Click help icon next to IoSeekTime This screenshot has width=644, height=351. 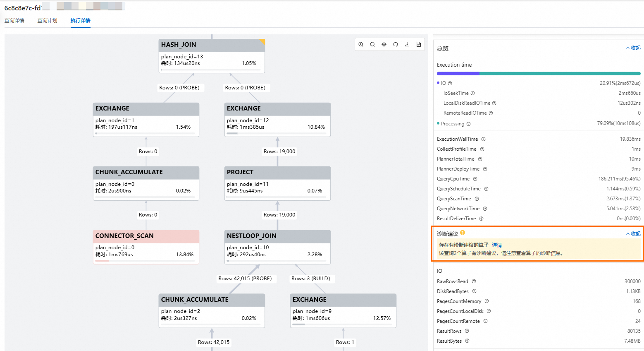point(473,93)
